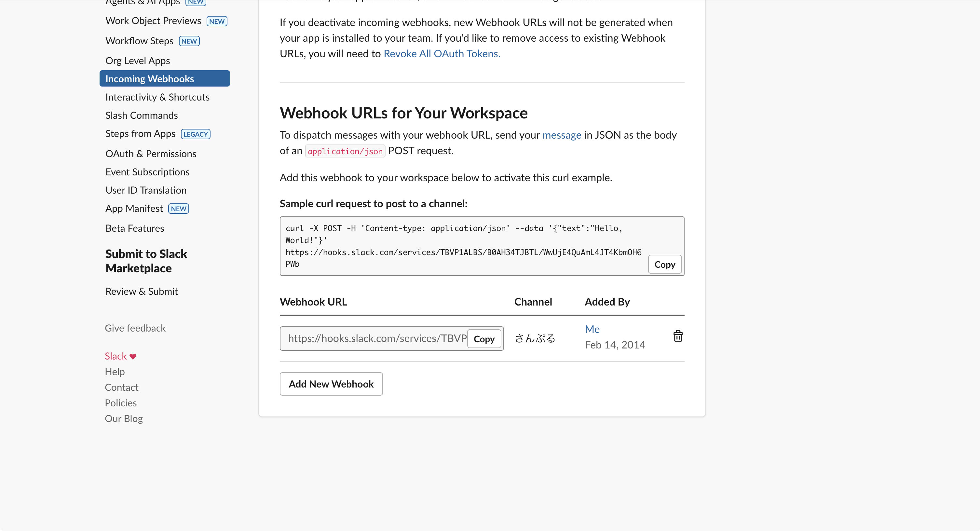Open Steps from Apps legacy section
Screen dimensions: 980x531
click(x=140, y=133)
